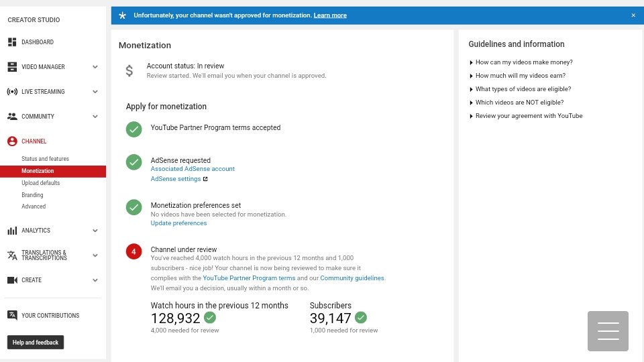Expand 'Which videos are NOT eligible?'
The height and width of the screenshot is (362, 644).
point(517,103)
